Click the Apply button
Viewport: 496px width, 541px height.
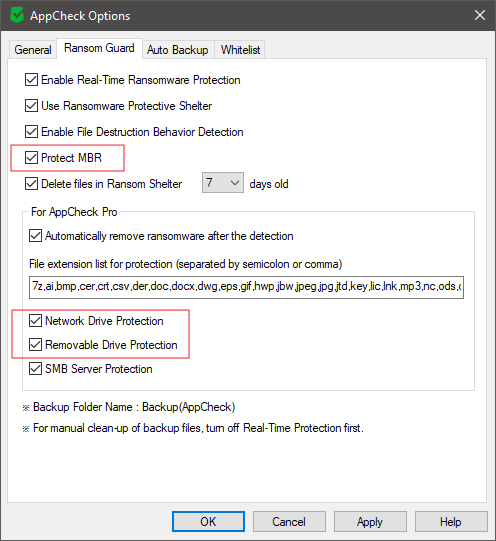tap(370, 521)
